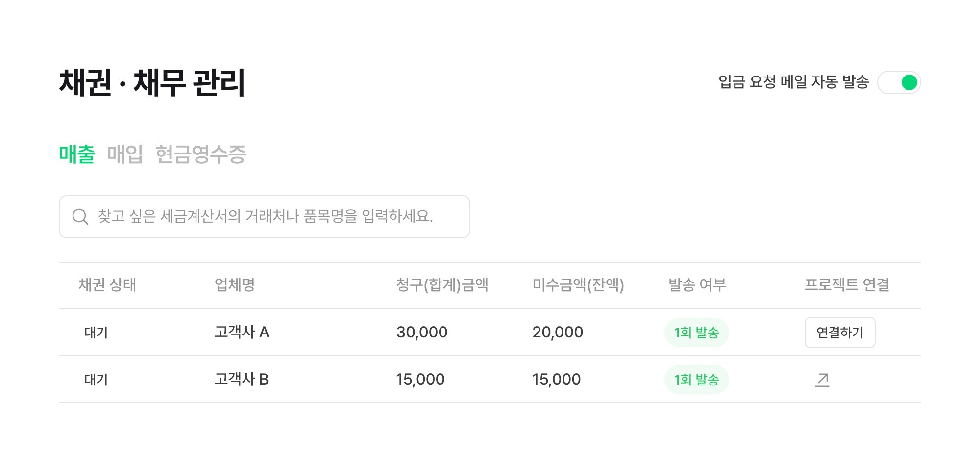Click the 미수금액(잔액) column header

(x=578, y=285)
